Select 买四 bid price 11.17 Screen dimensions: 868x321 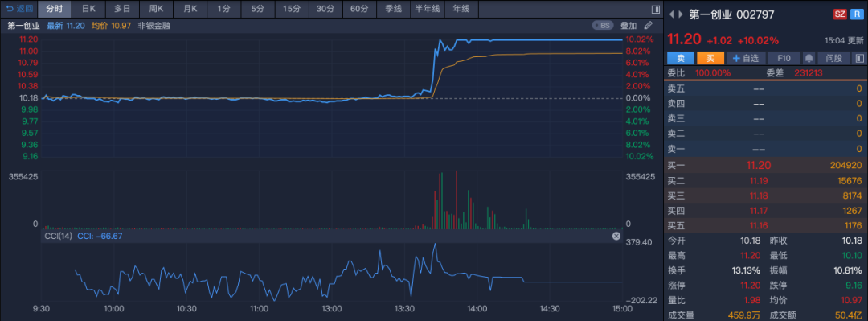point(759,211)
